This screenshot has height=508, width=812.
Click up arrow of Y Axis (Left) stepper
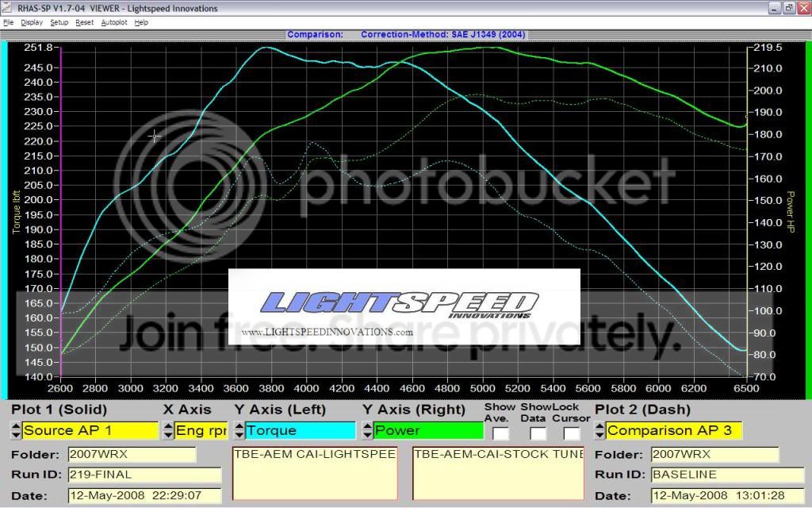click(239, 426)
